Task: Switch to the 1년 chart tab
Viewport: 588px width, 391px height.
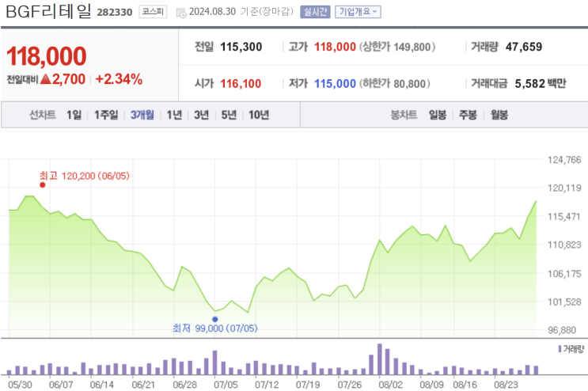Action: pos(174,115)
